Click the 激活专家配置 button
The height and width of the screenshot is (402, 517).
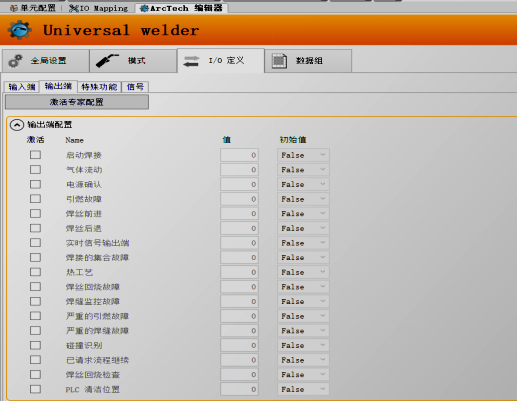[77, 102]
